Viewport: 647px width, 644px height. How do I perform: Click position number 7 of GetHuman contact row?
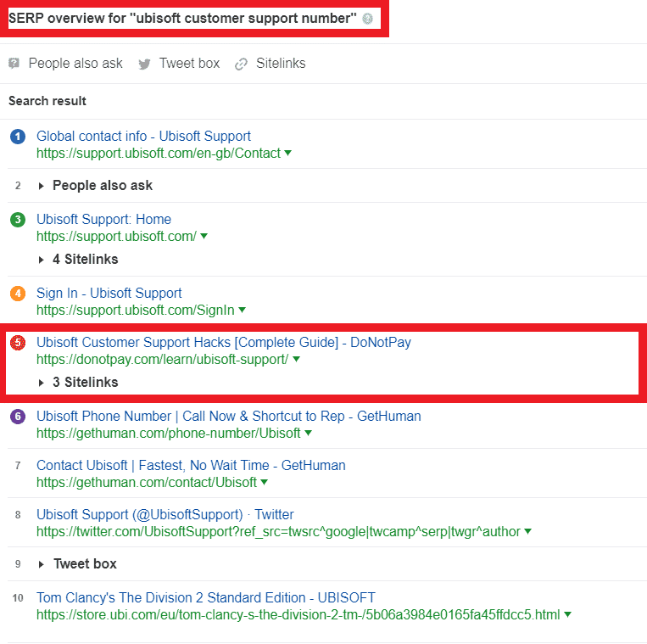click(18, 466)
